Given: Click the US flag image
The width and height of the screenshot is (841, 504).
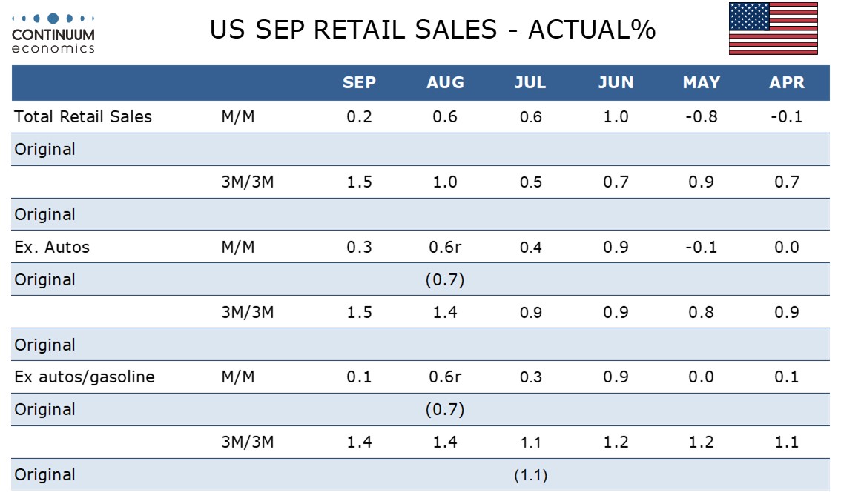Looking at the screenshot, I should tap(773, 29).
